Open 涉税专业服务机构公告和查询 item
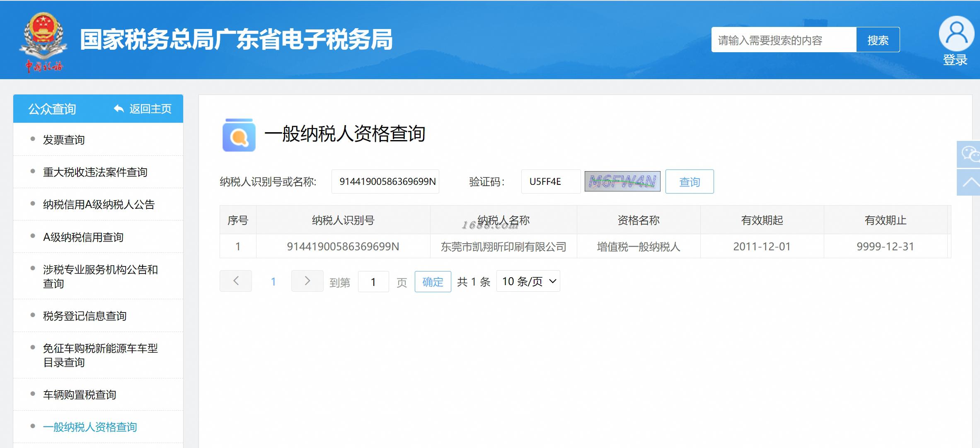 tap(100, 276)
